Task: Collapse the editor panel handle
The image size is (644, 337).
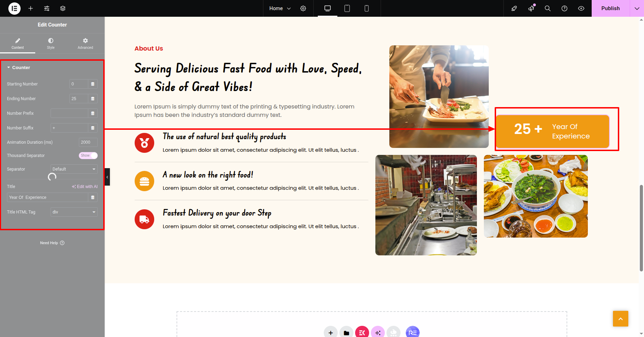Action: click(107, 177)
